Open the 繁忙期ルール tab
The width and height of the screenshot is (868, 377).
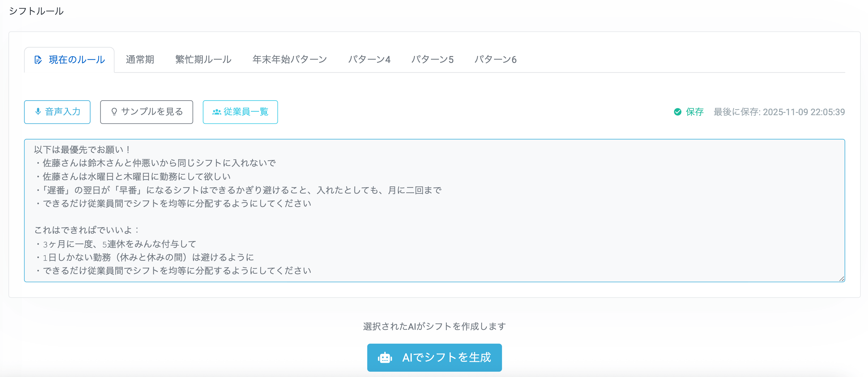(x=203, y=59)
